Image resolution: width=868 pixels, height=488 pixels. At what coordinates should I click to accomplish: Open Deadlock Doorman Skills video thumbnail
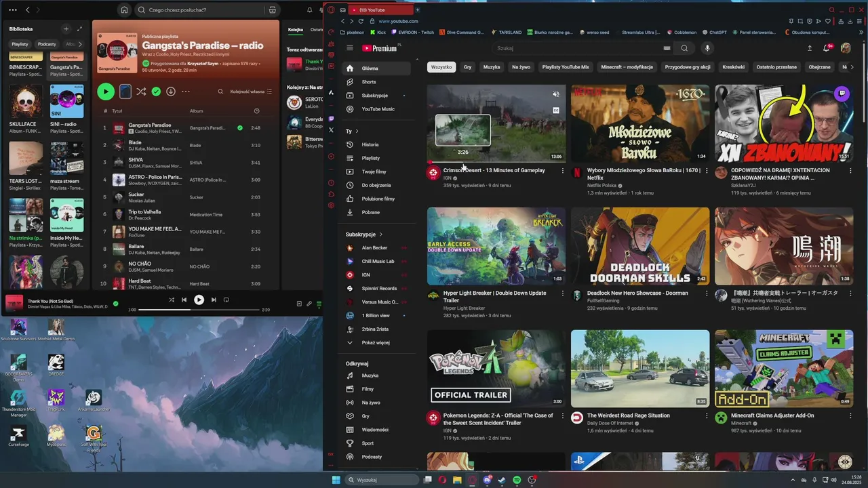[640, 247]
